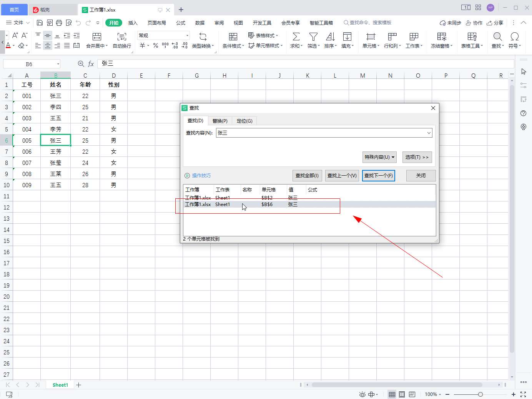
Task: Click the Fill (填充) icon
Action: point(347,37)
